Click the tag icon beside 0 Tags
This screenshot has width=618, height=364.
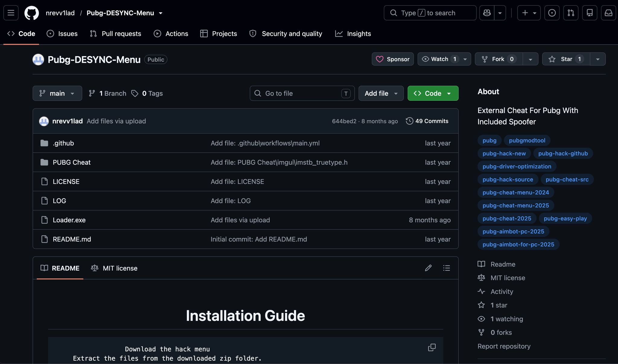(135, 93)
